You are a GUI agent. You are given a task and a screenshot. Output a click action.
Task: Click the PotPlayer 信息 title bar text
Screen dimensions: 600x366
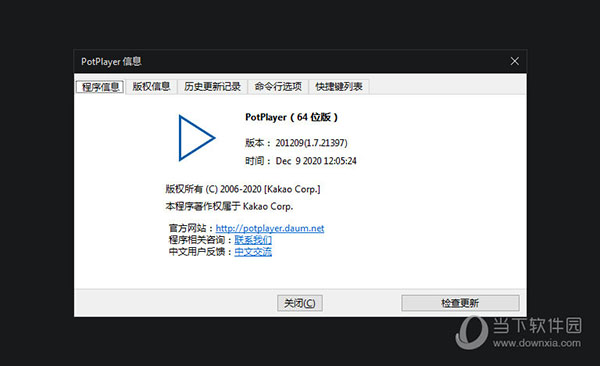pos(111,62)
